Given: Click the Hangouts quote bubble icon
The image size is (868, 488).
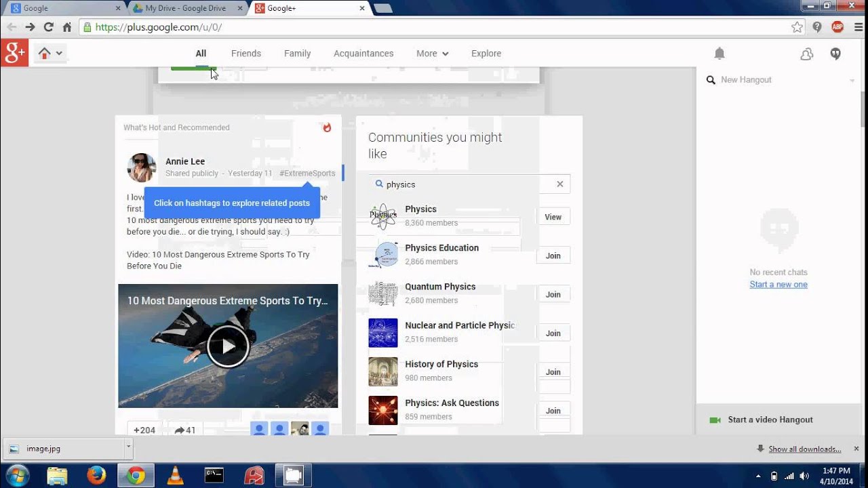Looking at the screenshot, I should click(835, 54).
